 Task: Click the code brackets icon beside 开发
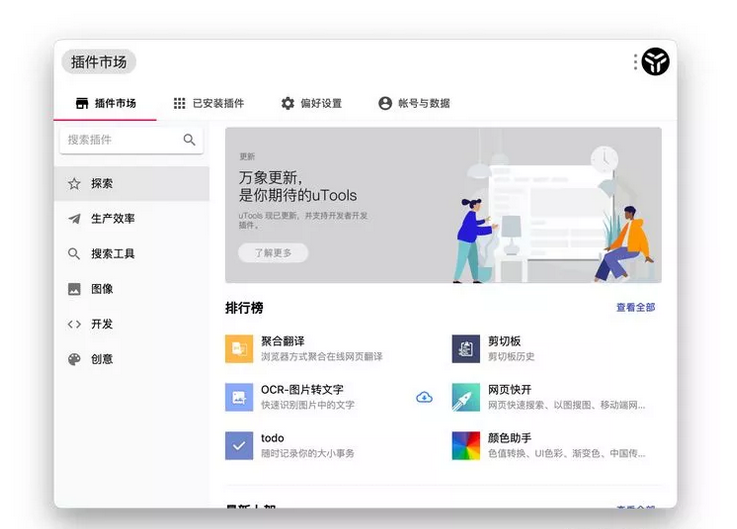point(74,324)
